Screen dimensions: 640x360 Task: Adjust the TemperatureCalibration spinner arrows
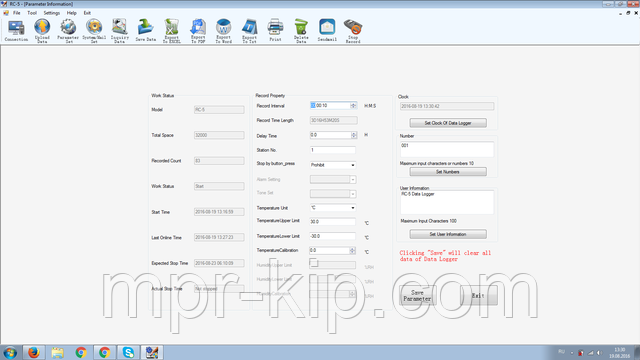353,250
